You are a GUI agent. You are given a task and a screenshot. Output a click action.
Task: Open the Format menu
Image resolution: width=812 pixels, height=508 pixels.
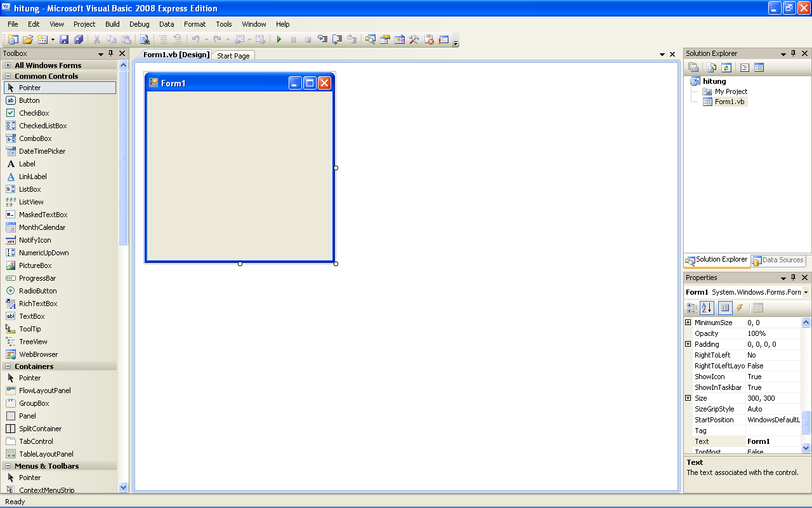[194, 24]
